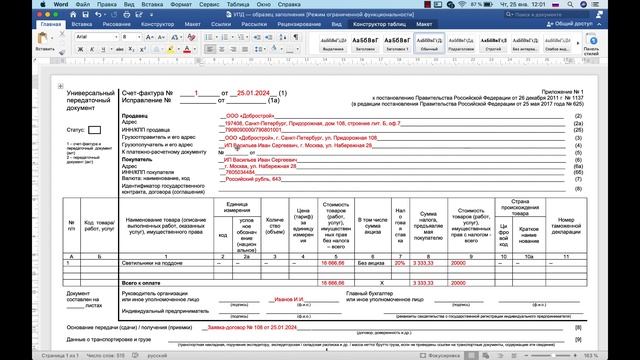Apply the Строгий style
The image size is (640, 360).
pyautogui.click(x=493, y=43)
